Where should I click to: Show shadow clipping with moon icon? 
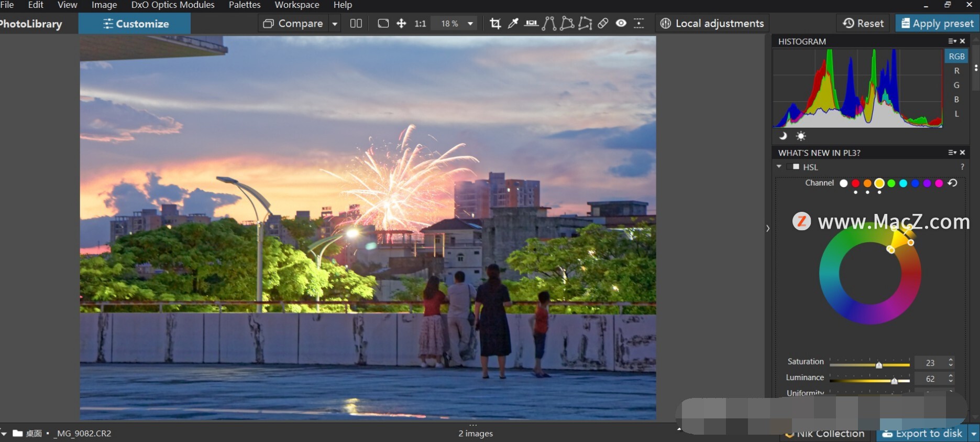tap(783, 136)
